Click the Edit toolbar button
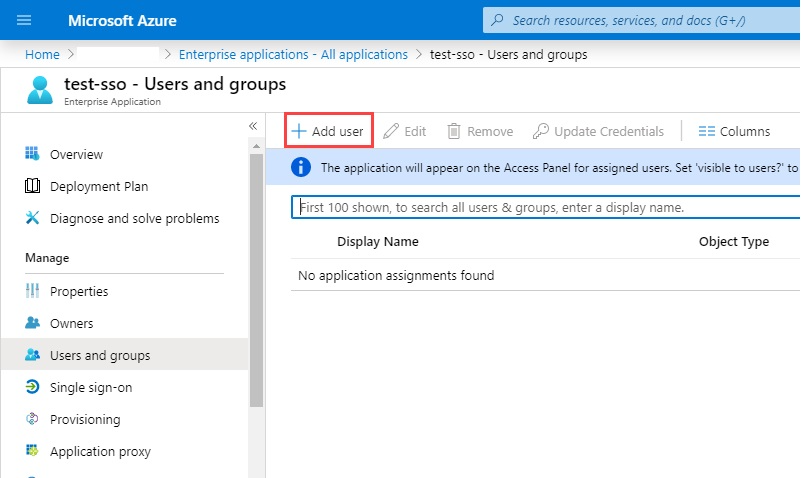 [405, 131]
